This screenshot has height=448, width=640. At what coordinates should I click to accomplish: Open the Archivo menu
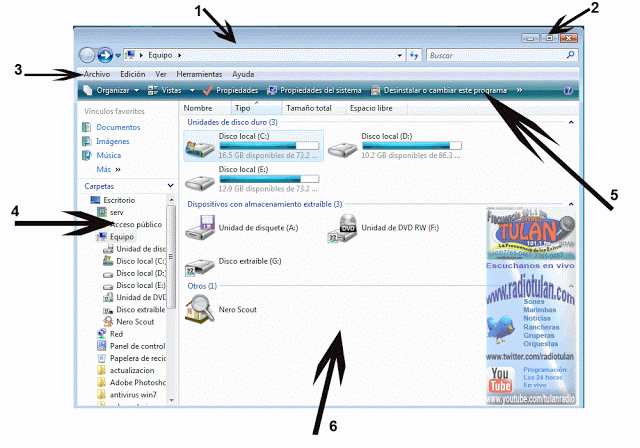97,74
